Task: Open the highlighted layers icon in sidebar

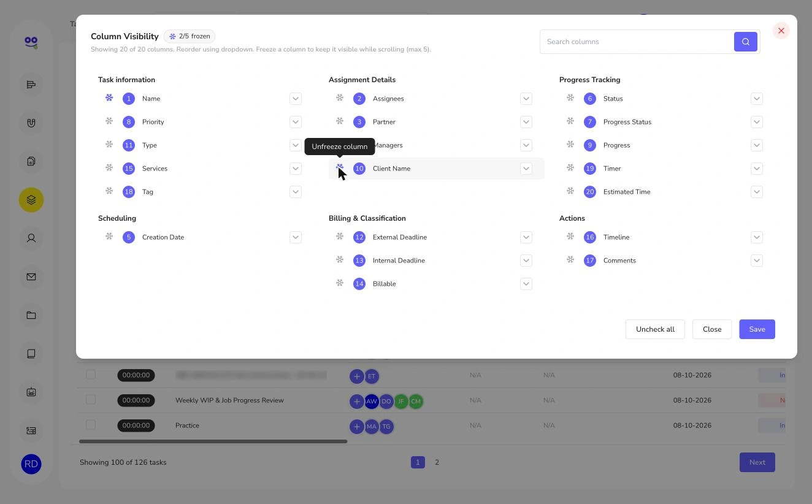Action: coord(31,200)
